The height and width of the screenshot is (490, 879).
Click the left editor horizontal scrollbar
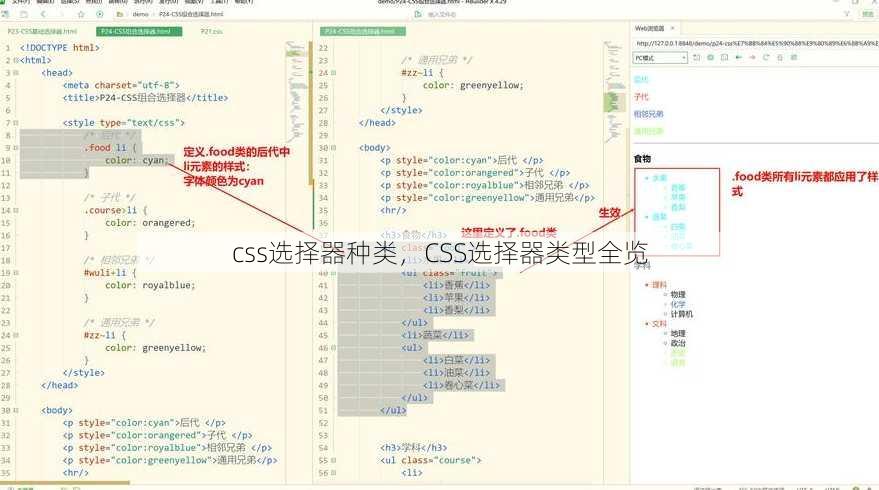pyautogui.click(x=64, y=482)
